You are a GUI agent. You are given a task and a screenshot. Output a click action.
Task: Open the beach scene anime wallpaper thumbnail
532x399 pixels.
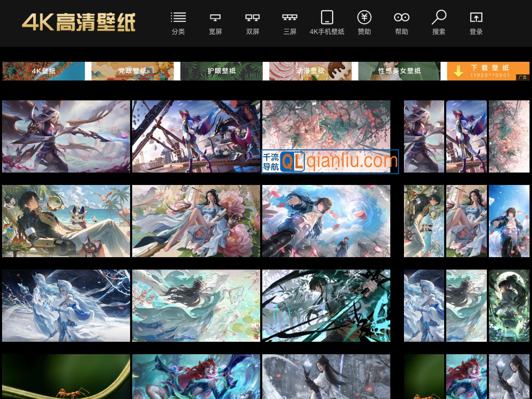click(x=66, y=221)
